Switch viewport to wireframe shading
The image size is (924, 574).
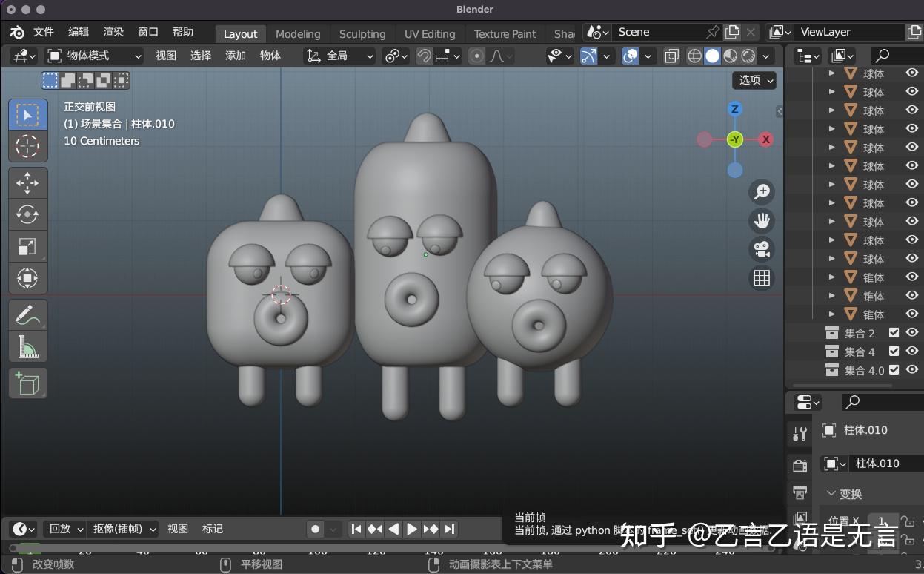click(694, 56)
